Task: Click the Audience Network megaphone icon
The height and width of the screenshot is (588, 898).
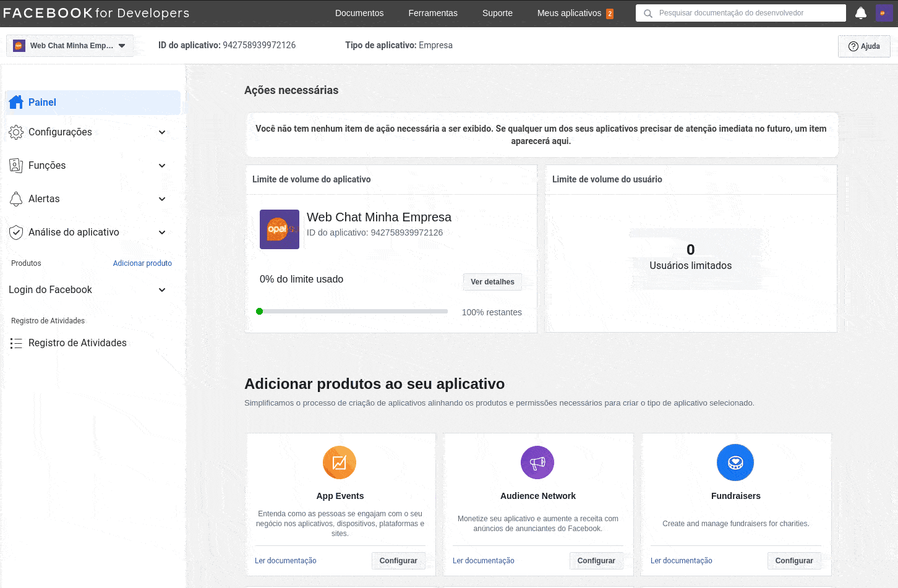Action: pos(537,462)
